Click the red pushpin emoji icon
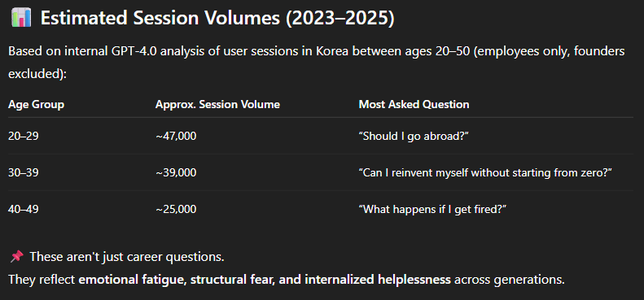This screenshot has height=300, width=644. click(16, 257)
